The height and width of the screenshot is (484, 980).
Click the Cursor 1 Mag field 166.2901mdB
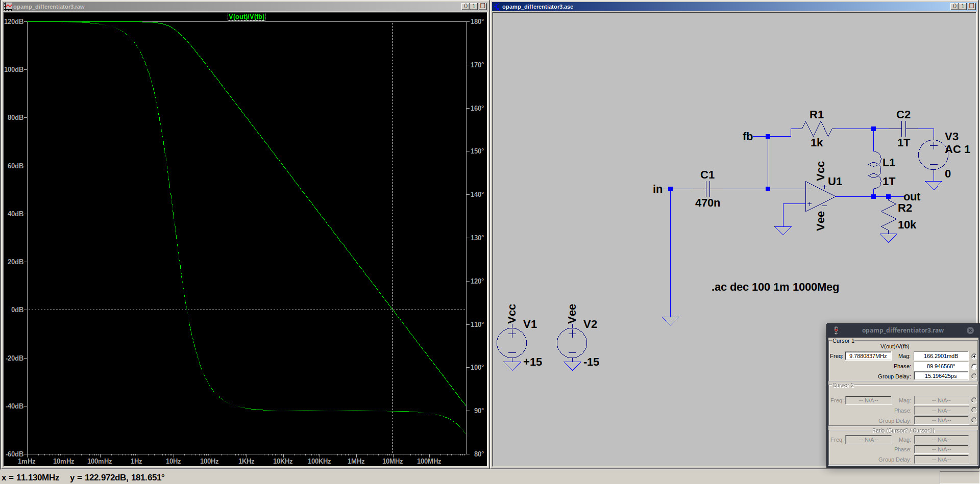point(941,356)
